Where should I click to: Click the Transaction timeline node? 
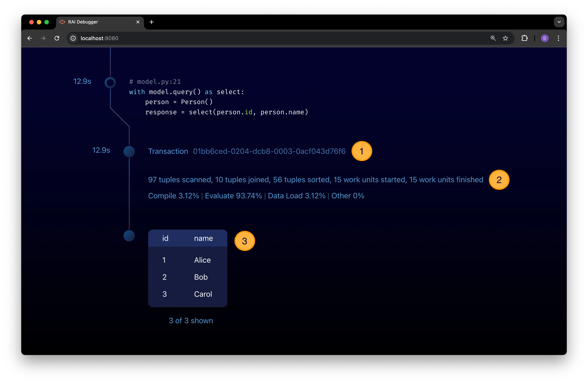pos(129,152)
